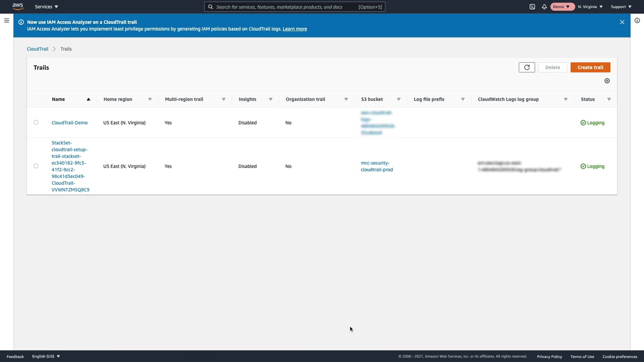The image size is (644, 362).
Task: Open the info panel icon at right edge
Action: (637, 21)
